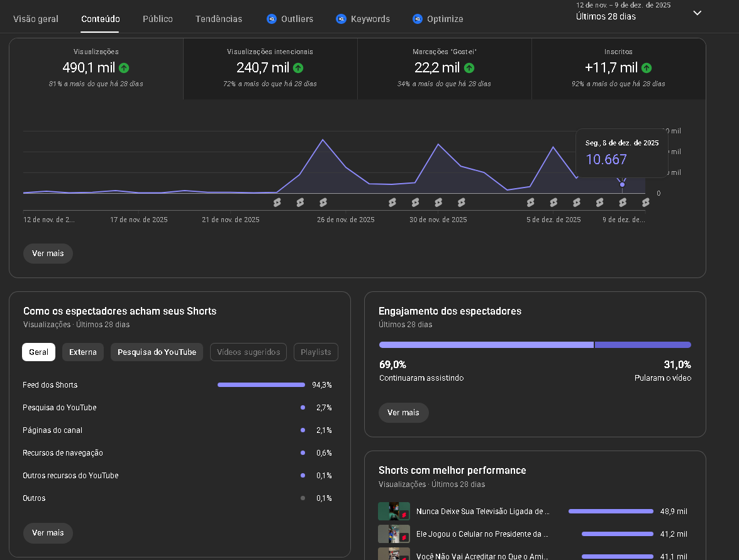Select the Pesquisa do YouTube filter chip
Viewport: 739px width, 560px height.
click(157, 352)
